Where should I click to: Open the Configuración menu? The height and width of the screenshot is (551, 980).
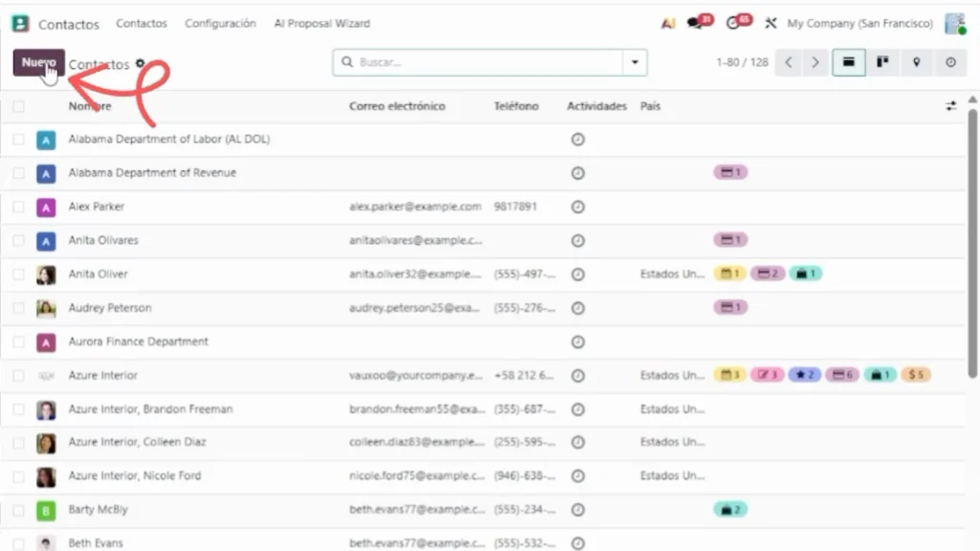click(220, 23)
